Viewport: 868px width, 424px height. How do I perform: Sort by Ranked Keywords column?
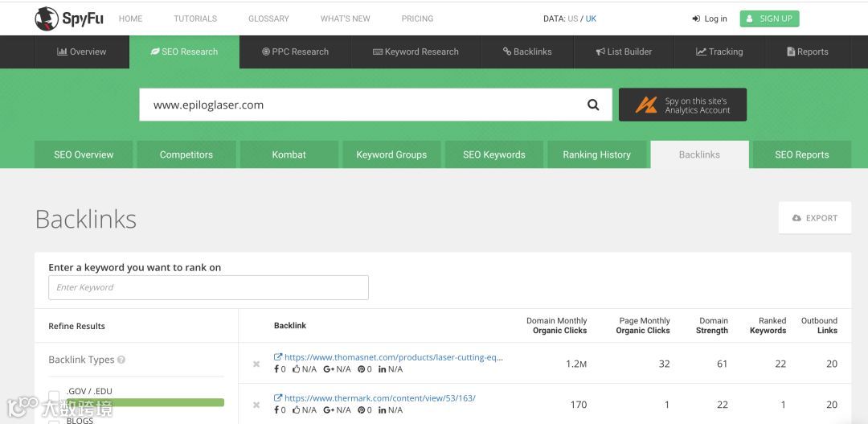(x=768, y=325)
